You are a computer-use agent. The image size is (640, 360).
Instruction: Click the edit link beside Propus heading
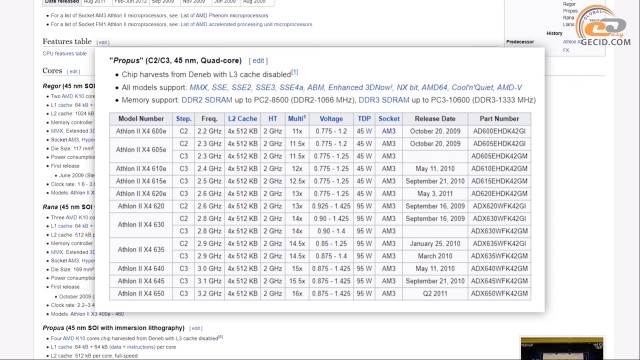coord(258,61)
